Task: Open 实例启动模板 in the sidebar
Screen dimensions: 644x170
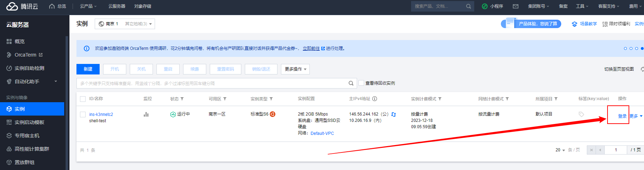Action: point(29,122)
